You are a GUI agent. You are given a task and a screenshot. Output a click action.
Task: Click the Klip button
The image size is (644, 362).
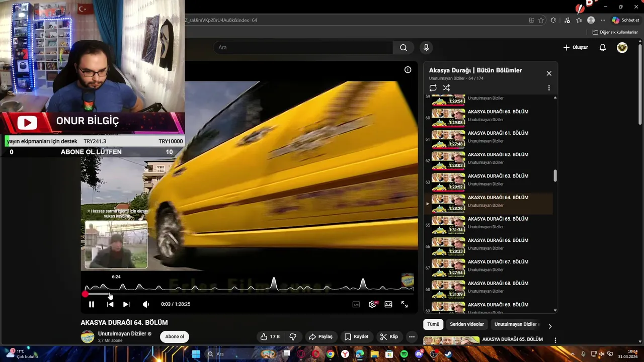[x=389, y=336]
